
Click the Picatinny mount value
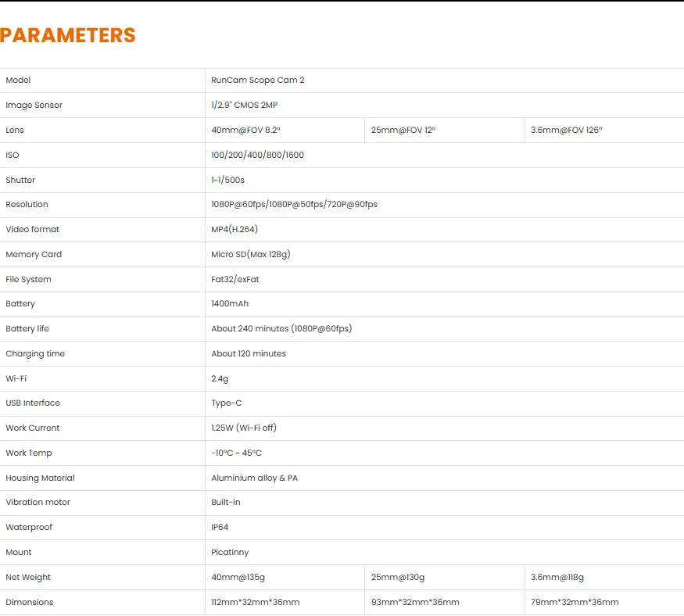(x=230, y=552)
